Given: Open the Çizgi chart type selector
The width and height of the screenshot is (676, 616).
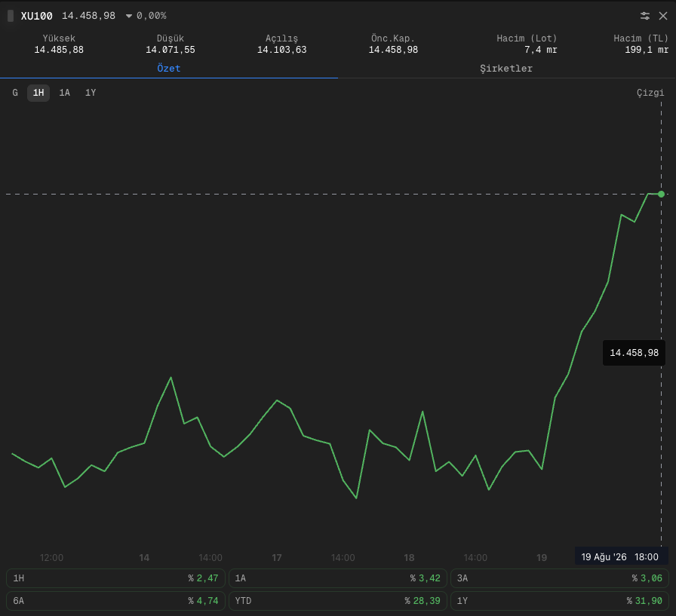Looking at the screenshot, I should tap(650, 93).
